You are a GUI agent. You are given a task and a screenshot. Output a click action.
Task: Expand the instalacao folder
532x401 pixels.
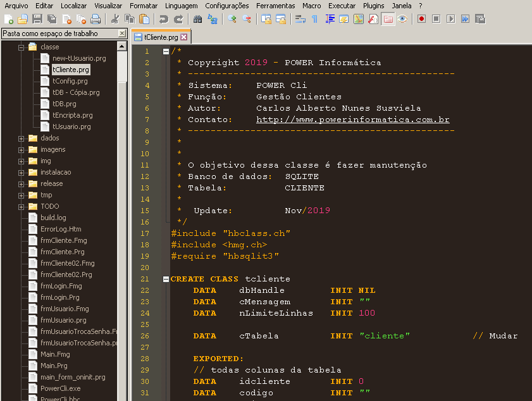pos(21,173)
